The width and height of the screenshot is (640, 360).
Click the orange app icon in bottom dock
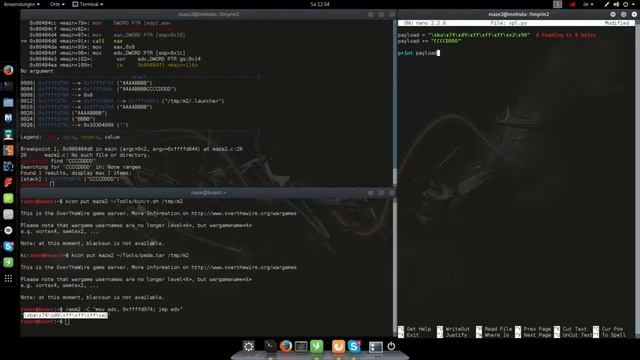click(x=338, y=347)
